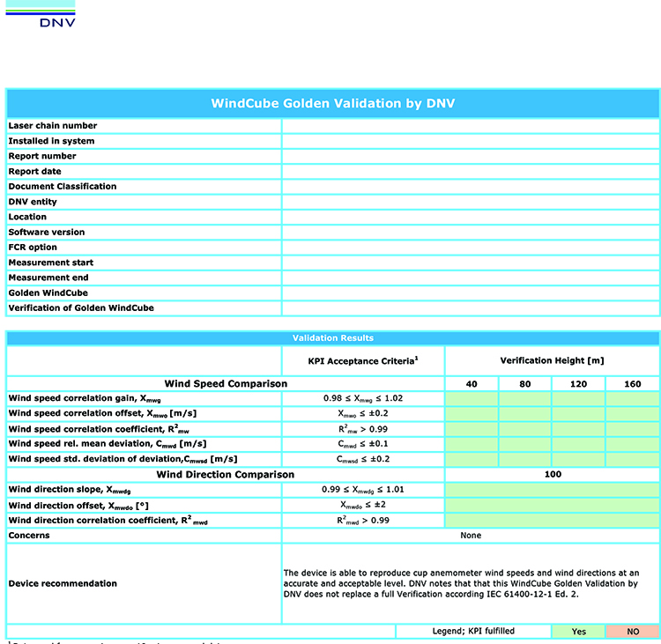Select the Report date value cell

coord(470,172)
